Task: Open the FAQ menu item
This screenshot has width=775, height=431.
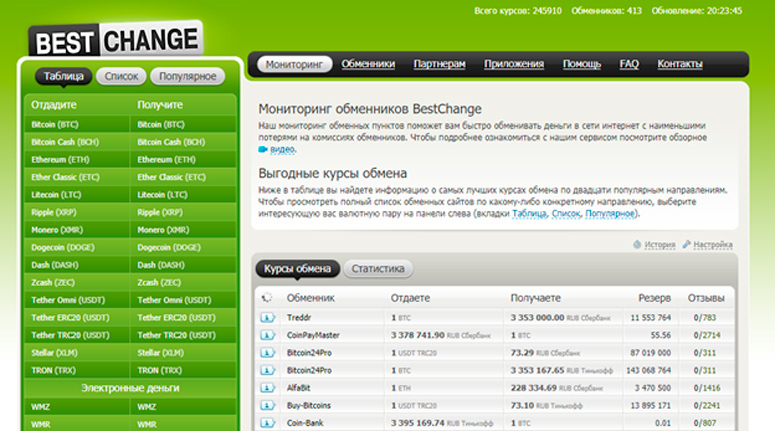Action: click(x=629, y=64)
